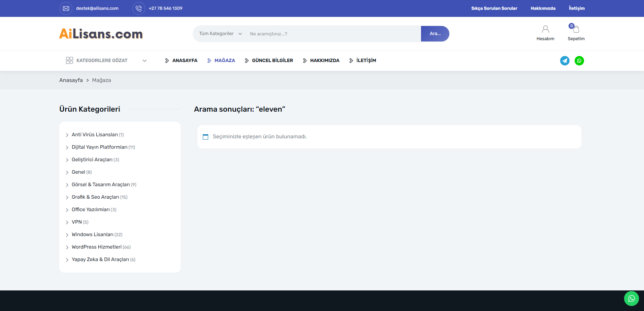Screen dimensions: 644x311
Task: Click chevron beside Yapay Zeka & Dil Araçları
Action: point(67,260)
